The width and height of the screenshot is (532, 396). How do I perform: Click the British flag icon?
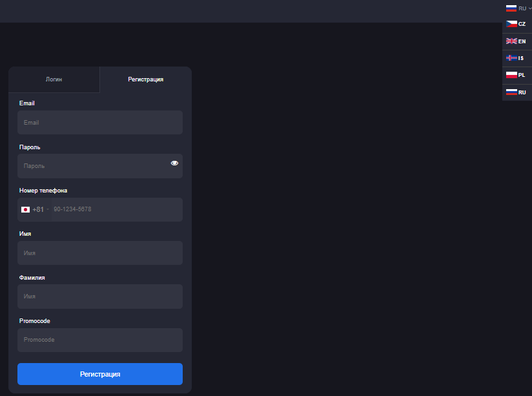click(511, 41)
